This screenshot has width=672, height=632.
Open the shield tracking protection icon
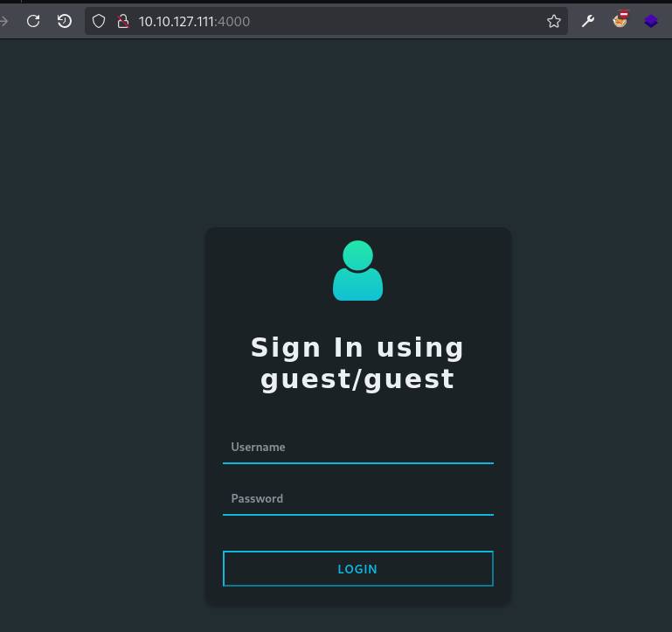99,21
